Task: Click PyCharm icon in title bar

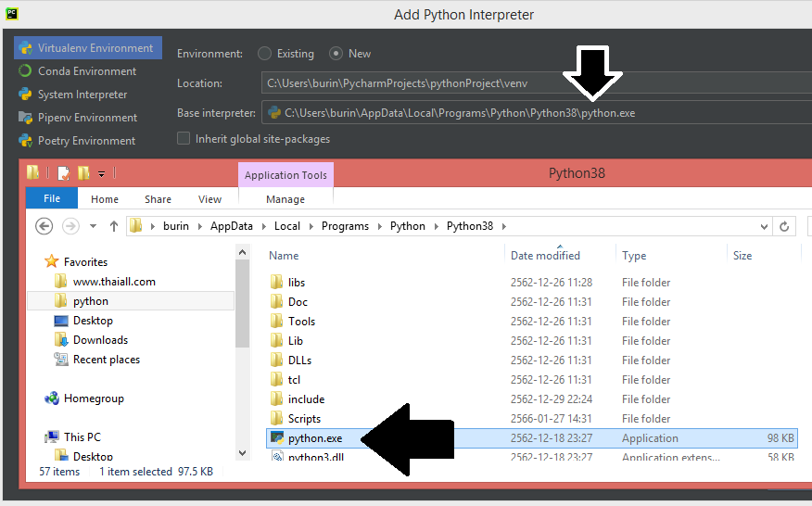Action: [x=11, y=14]
